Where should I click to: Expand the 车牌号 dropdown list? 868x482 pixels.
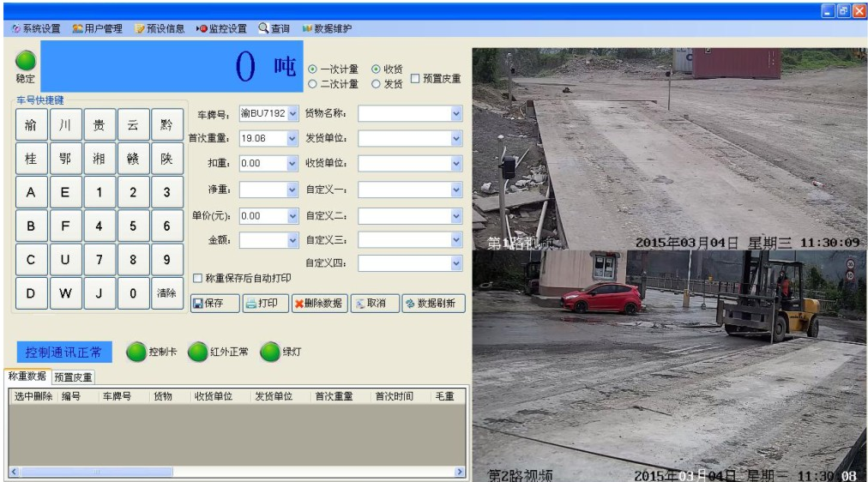[x=292, y=113]
